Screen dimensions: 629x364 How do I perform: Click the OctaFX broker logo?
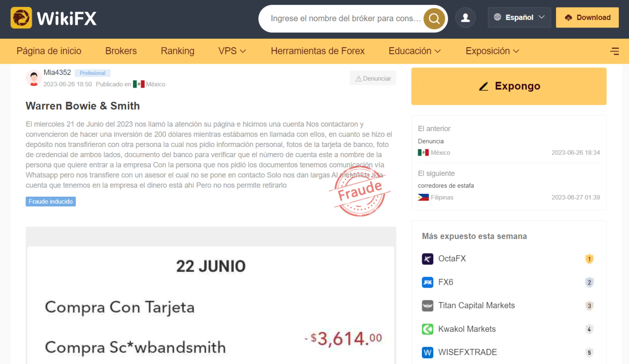[427, 259]
